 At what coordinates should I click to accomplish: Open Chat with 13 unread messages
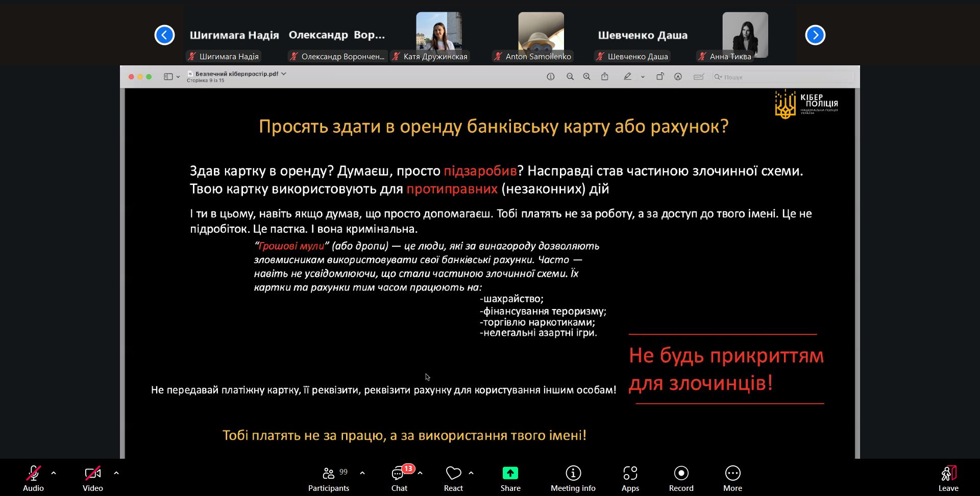point(399,477)
